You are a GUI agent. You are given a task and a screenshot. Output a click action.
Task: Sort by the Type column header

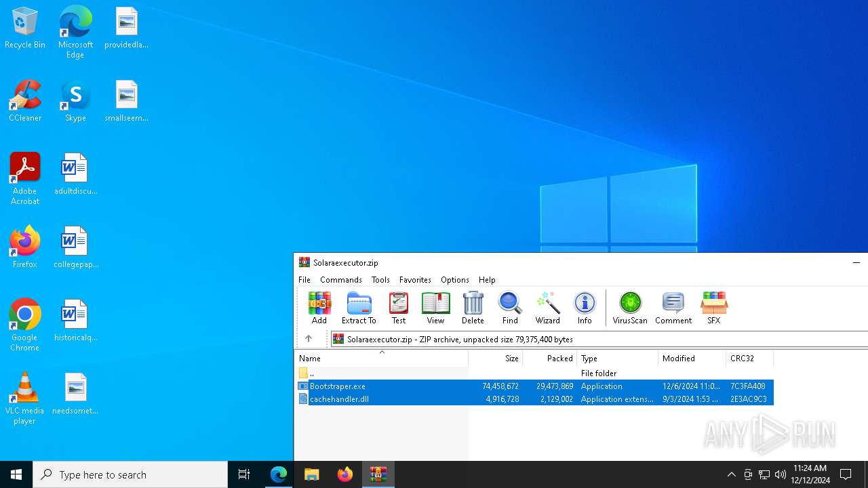coord(617,359)
